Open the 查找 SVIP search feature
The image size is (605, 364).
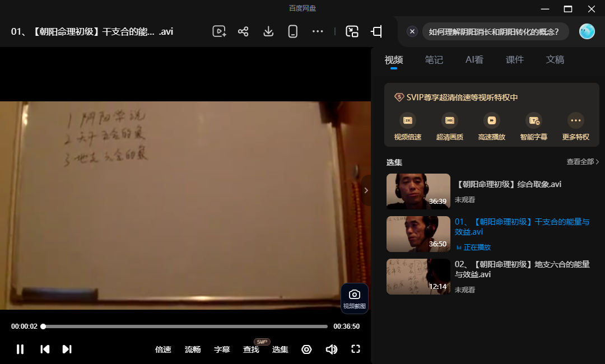tap(251, 349)
